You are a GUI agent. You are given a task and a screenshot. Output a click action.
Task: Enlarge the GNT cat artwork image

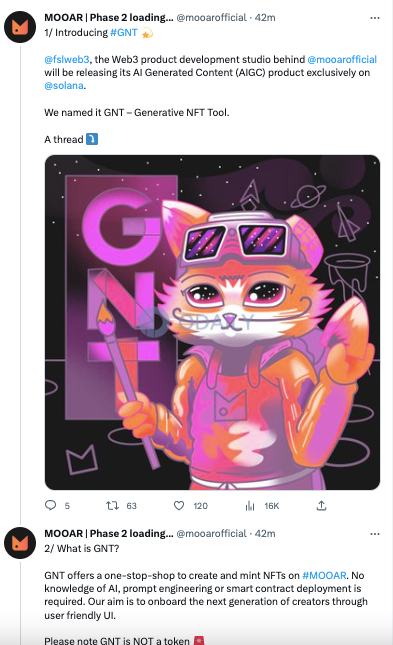(x=212, y=322)
